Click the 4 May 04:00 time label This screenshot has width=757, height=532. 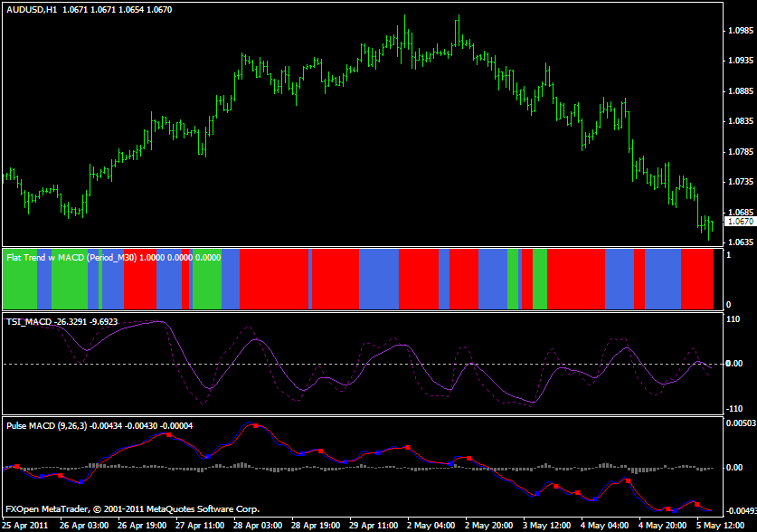click(x=604, y=526)
